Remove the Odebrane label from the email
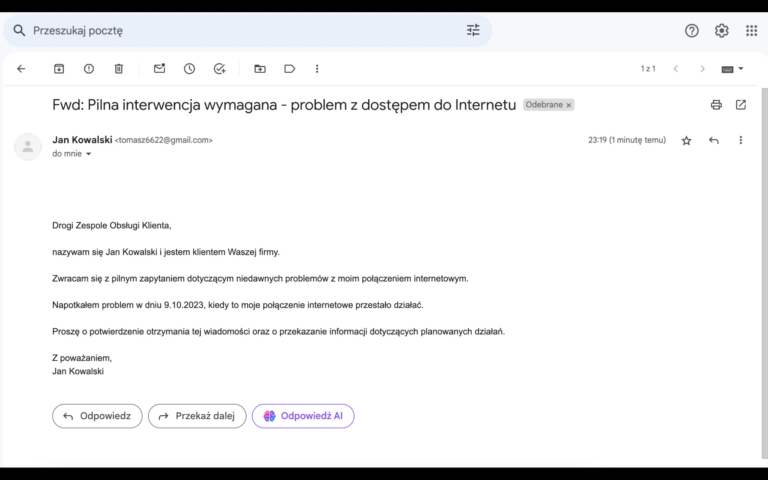768x480 pixels. [569, 105]
